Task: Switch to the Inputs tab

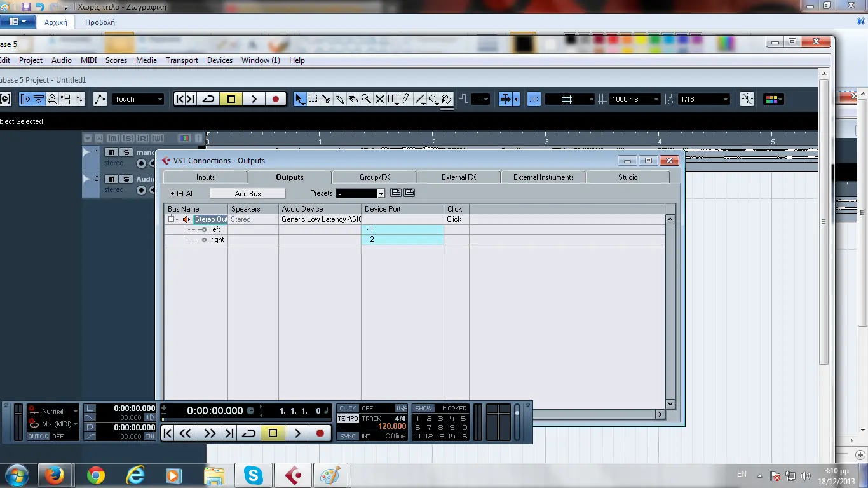Action: (205, 177)
